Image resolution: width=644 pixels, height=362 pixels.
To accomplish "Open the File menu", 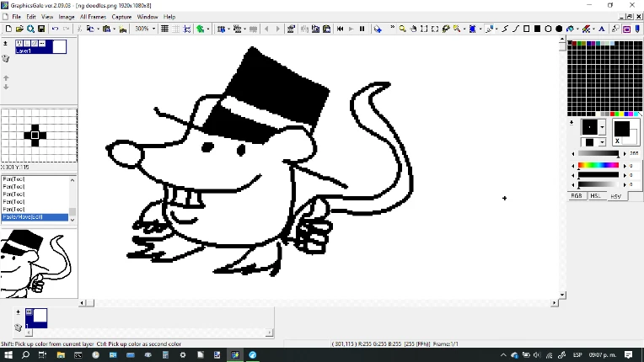I will 16,17.
